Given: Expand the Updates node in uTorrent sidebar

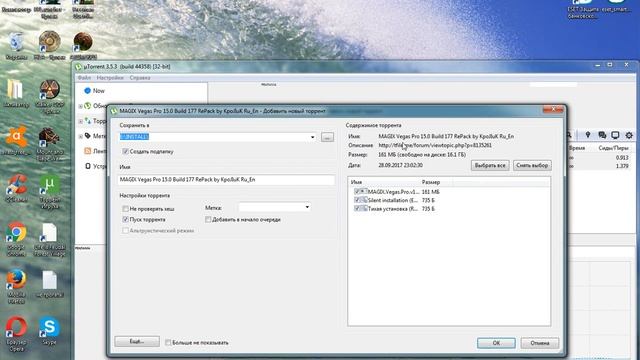Looking at the screenshot, I should click(x=80, y=106).
